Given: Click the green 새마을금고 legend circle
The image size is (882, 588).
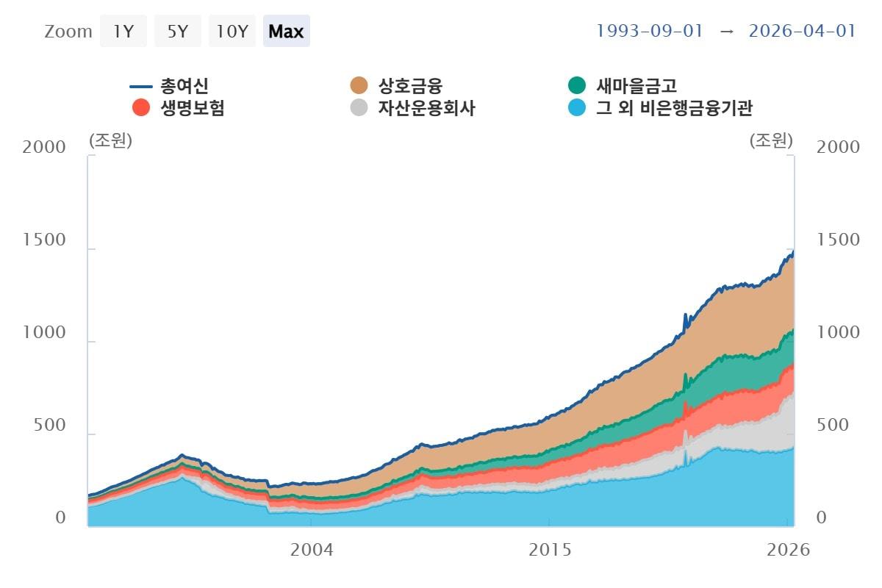Looking at the screenshot, I should [577, 86].
